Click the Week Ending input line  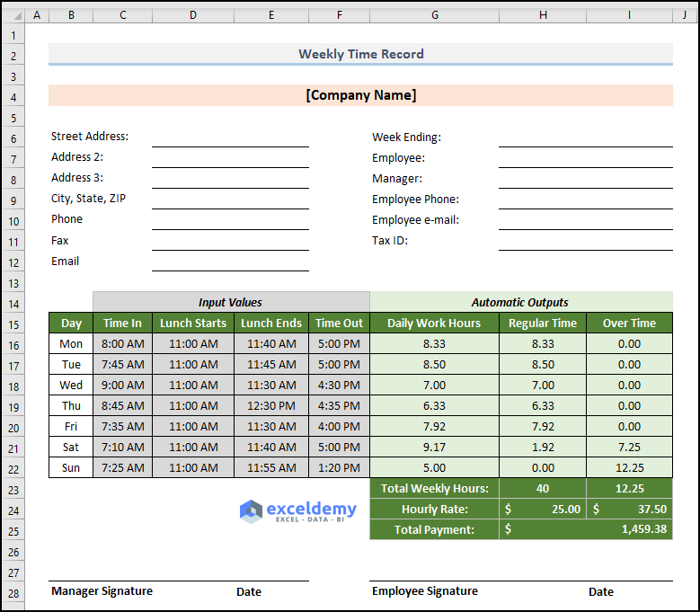pos(586,137)
